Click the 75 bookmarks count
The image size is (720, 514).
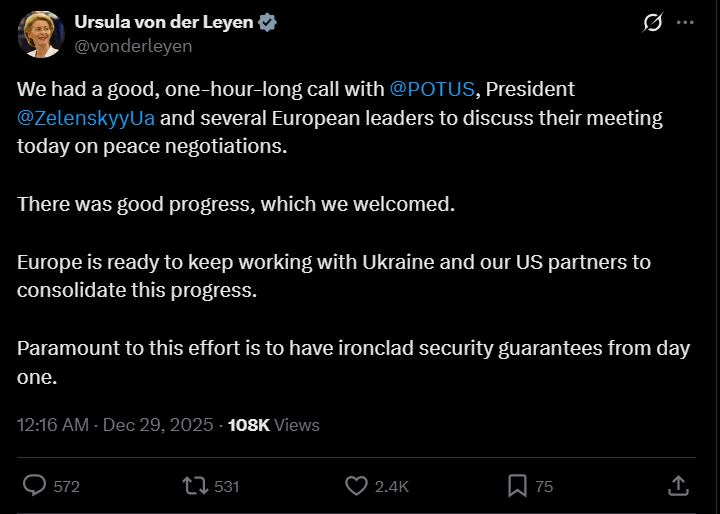pos(544,487)
